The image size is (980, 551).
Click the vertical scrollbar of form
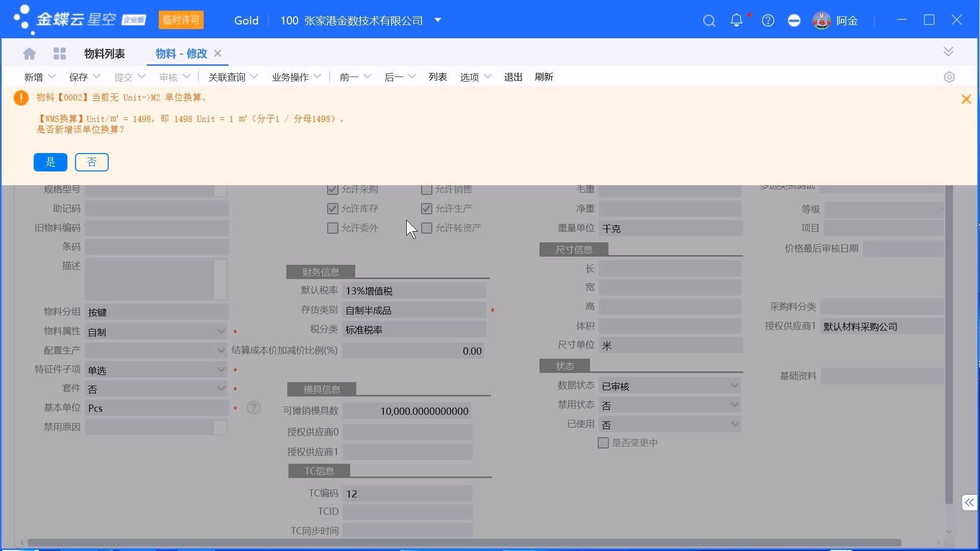click(949, 344)
